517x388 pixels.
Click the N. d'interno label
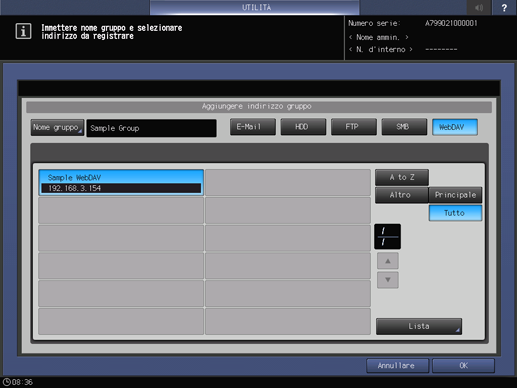(x=381, y=49)
